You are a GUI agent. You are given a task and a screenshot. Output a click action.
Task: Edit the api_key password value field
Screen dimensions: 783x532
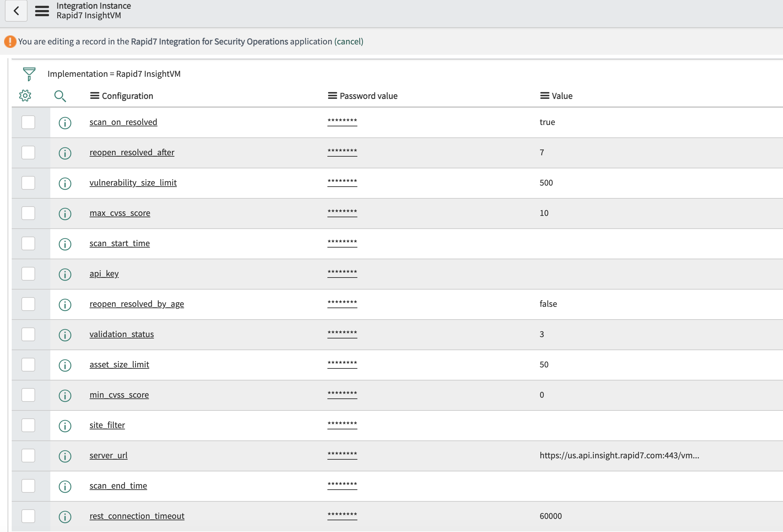[342, 273]
